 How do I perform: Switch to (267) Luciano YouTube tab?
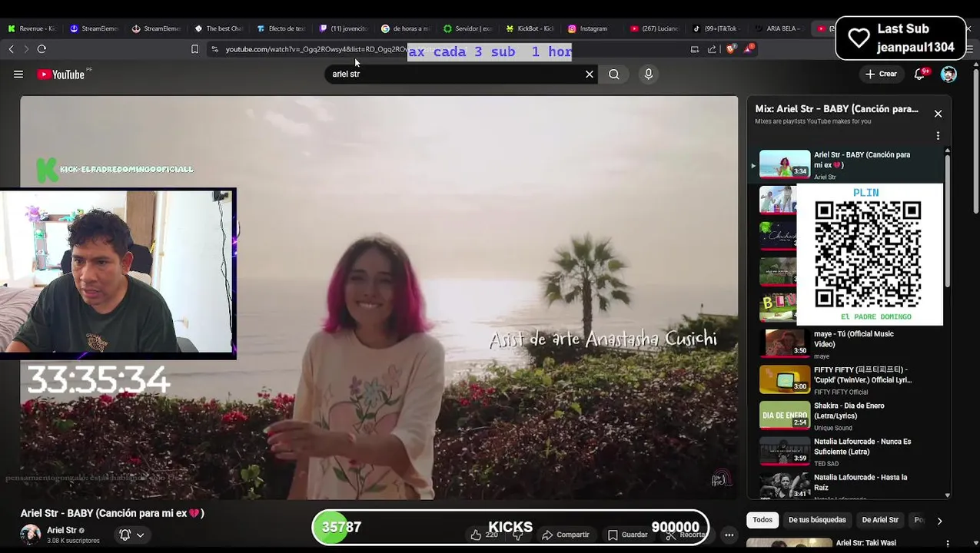tap(655, 28)
